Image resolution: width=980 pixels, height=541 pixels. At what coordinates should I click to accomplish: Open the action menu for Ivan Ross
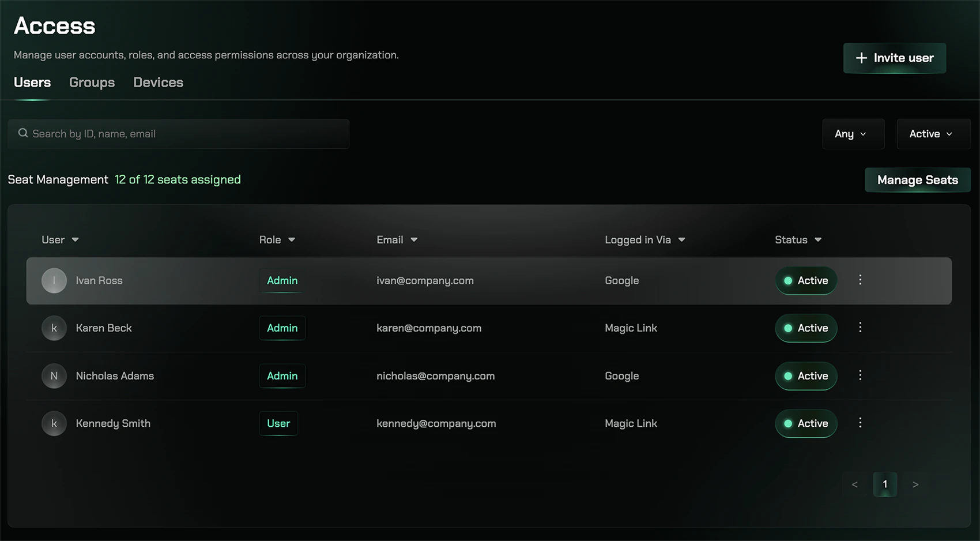click(x=860, y=280)
